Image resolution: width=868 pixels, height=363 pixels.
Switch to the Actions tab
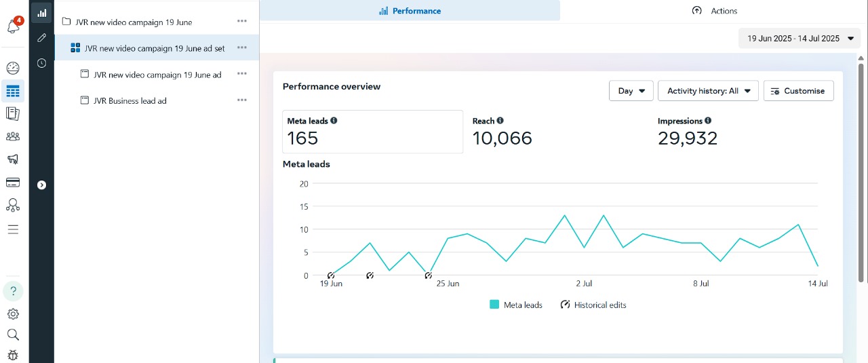click(x=714, y=11)
